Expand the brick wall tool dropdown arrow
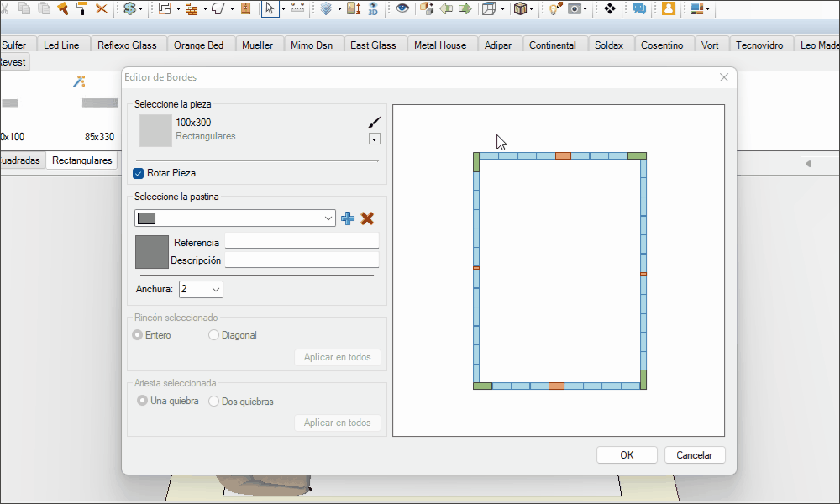840x504 pixels. 205,9
